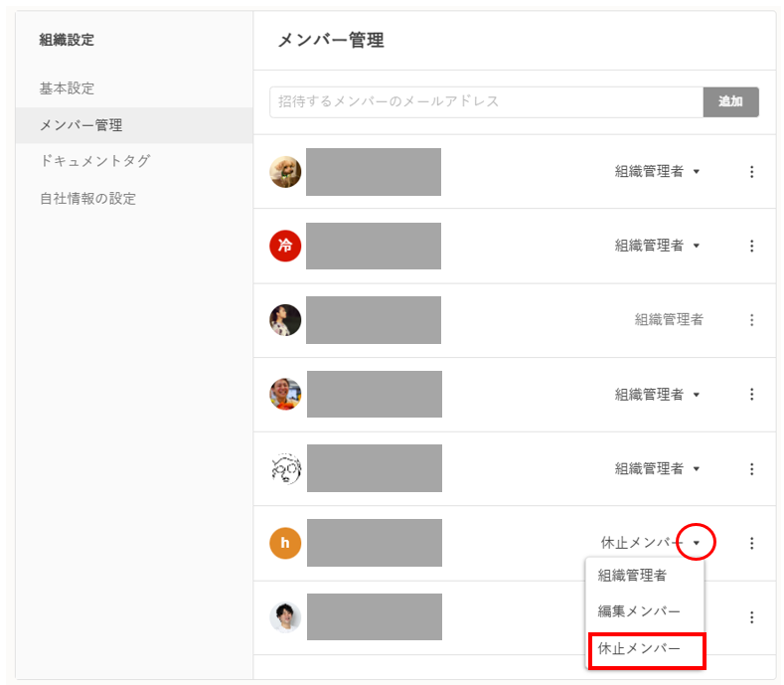784x685 pixels.
Task: Click the orange h avatar
Action: (x=285, y=543)
